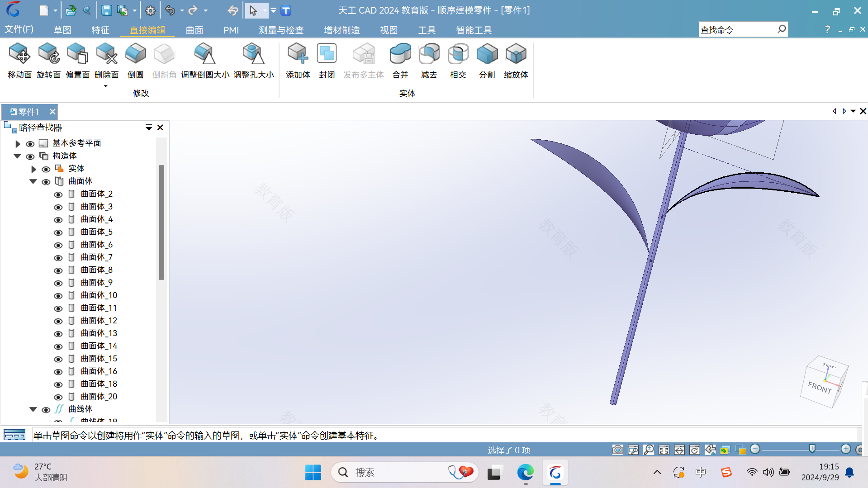Apply the 合并 (Union) boolean tool
Screen dimensions: 868x488
[400, 61]
